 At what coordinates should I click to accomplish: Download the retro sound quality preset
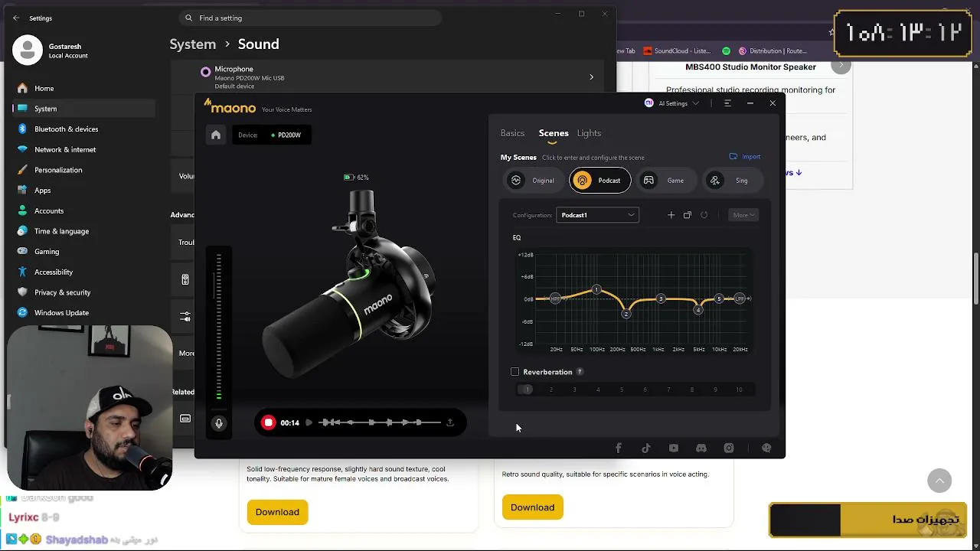click(x=532, y=507)
